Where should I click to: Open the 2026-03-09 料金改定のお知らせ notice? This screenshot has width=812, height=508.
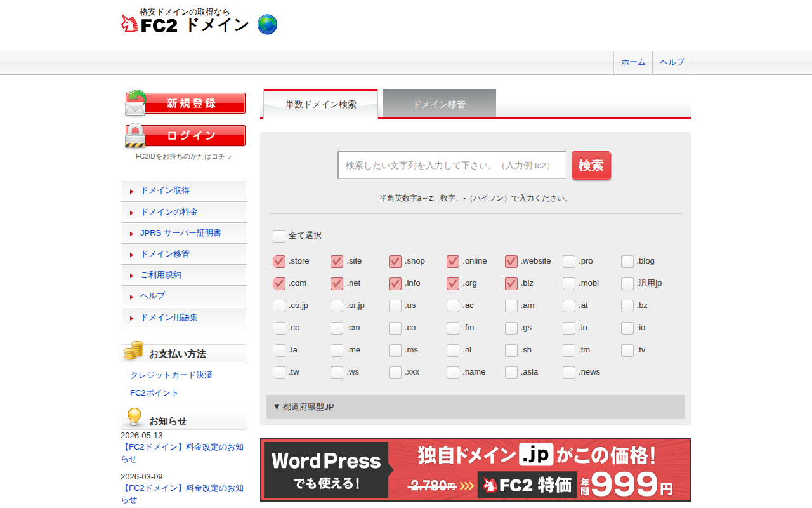(x=182, y=494)
